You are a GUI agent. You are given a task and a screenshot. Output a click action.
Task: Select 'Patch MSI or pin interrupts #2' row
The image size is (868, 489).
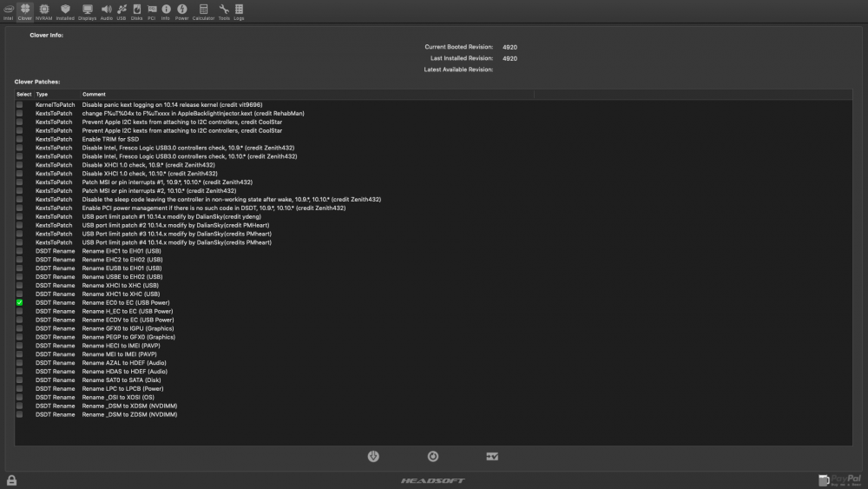pyautogui.click(x=433, y=190)
